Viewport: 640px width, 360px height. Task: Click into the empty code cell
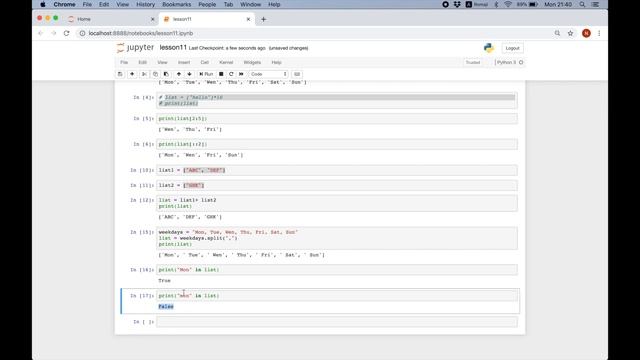(x=337, y=322)
